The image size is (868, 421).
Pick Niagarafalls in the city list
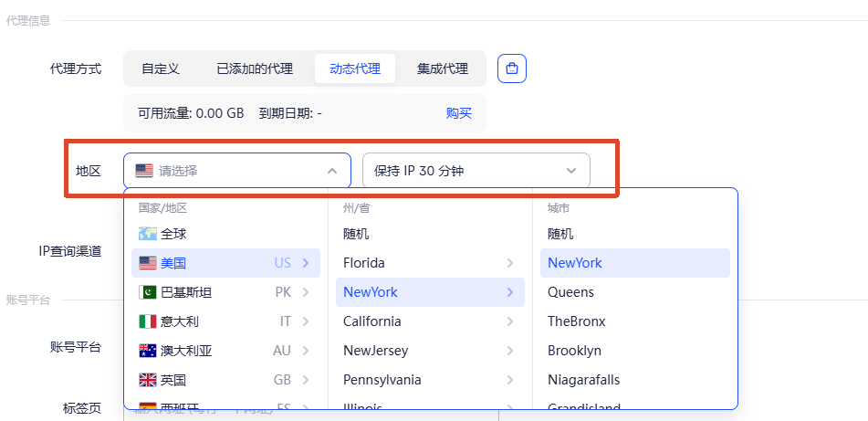[x=635, y=380]
